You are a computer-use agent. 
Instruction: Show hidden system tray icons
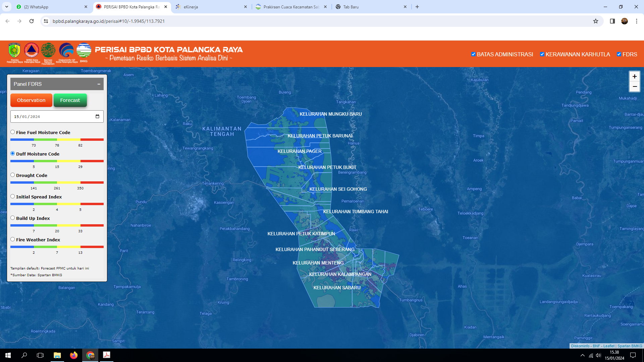(x=583, y=355)
